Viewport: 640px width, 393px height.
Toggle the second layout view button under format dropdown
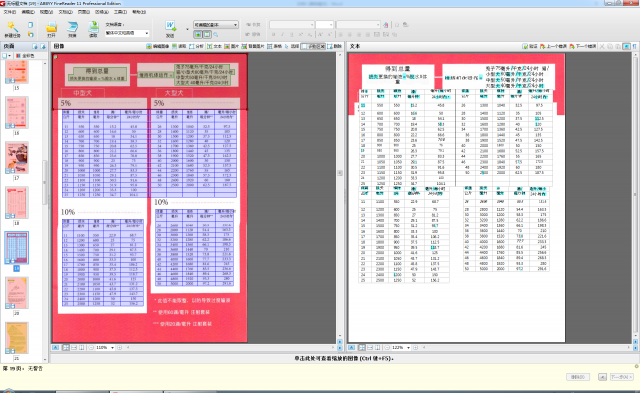[207, 35]
